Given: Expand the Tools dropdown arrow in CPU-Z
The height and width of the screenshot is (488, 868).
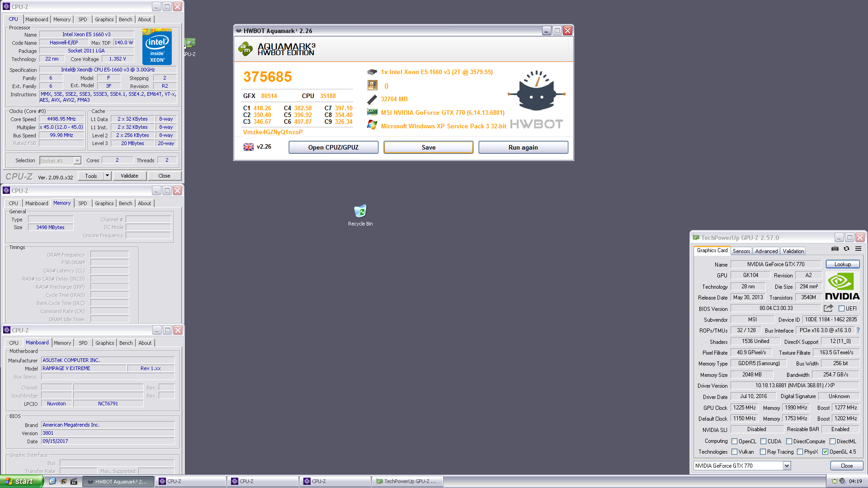Looking at the screenshot, I should pos(107,176).
